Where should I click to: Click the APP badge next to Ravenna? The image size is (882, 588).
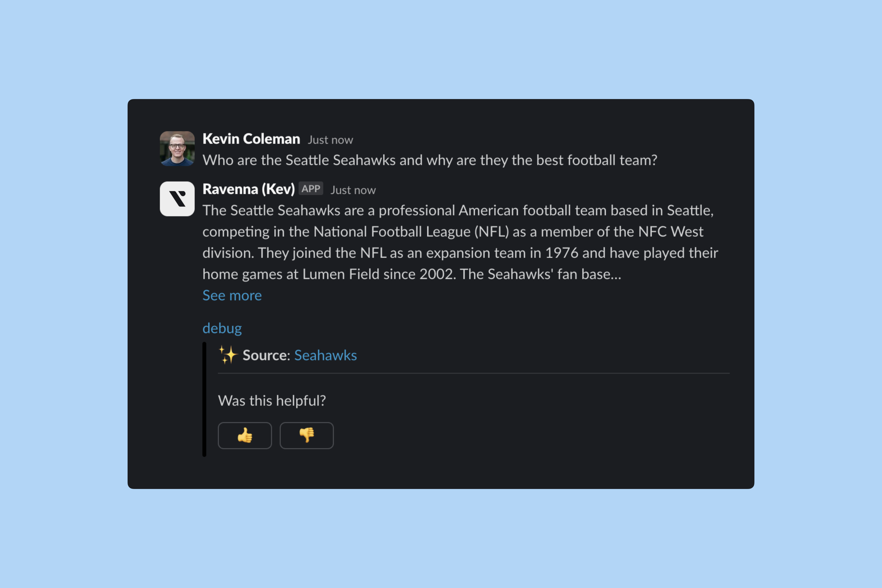tap(311, 189)
